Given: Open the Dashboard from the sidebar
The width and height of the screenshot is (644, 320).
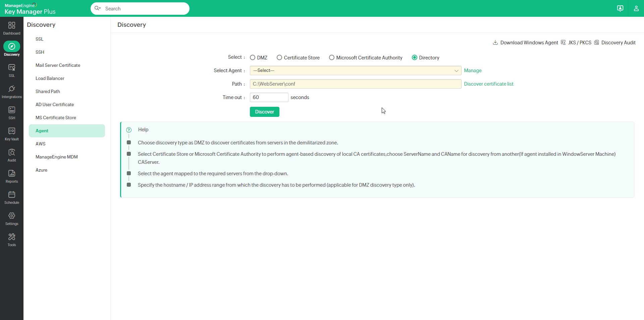Looking at the screenshot, I should 11,28.
